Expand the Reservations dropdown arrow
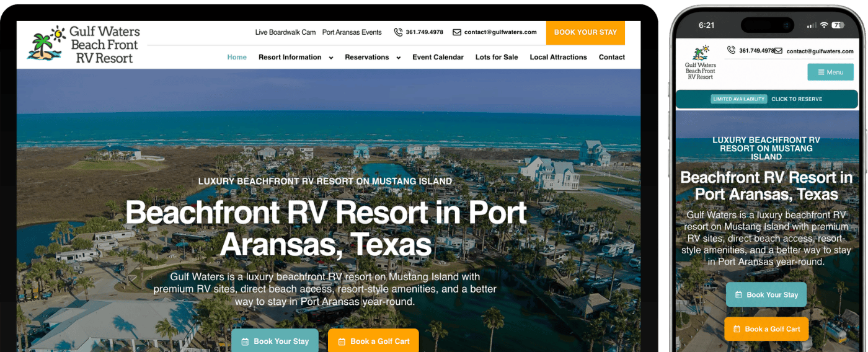Image resolution: width=868 pixels, height=352 pixels. click(398, 58)
